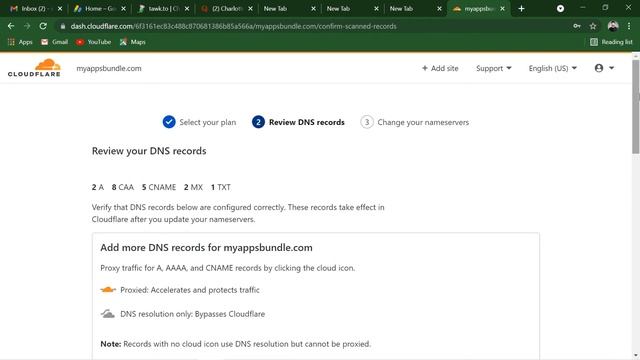Screen dimensions: 640x360
Task: Open a new browser tab
Action: pyautogui.click(x=521, y=9)
